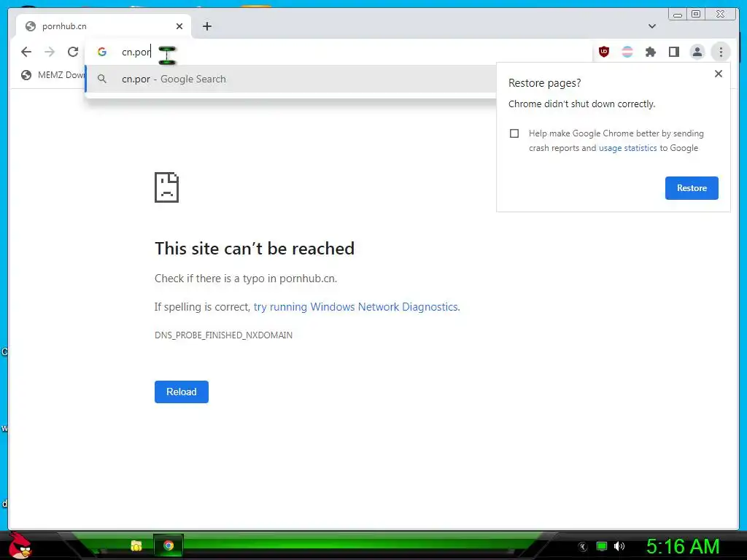Open the folder icon in the taskbar
The width and height of the screenshot is (747, 560).
136,545
